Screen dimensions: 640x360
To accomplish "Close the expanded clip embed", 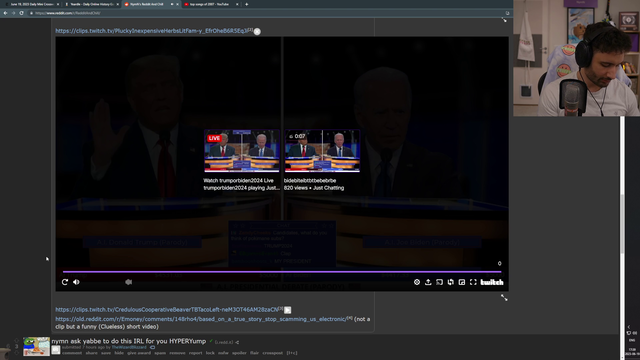I will tap(257, 31).
